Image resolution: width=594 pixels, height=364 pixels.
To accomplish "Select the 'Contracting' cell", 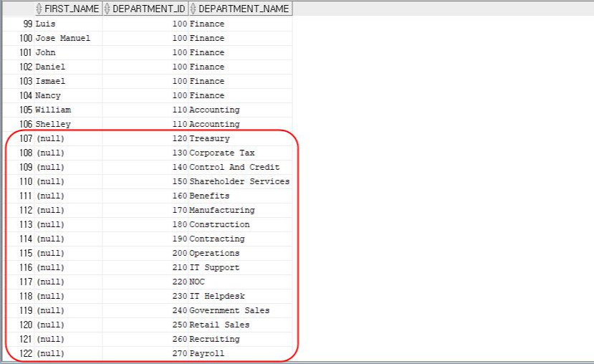I will click(240, 239).
